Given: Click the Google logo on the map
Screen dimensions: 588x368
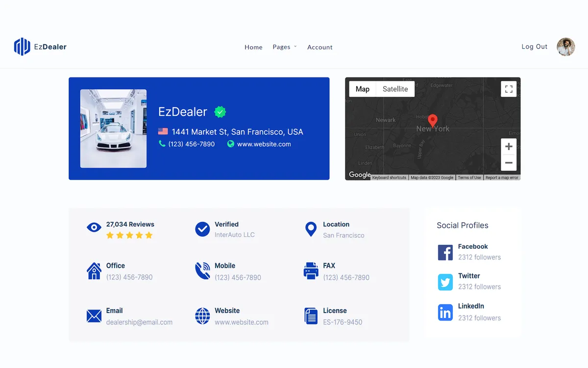Looking at the screenshot, I should [360, 175].
